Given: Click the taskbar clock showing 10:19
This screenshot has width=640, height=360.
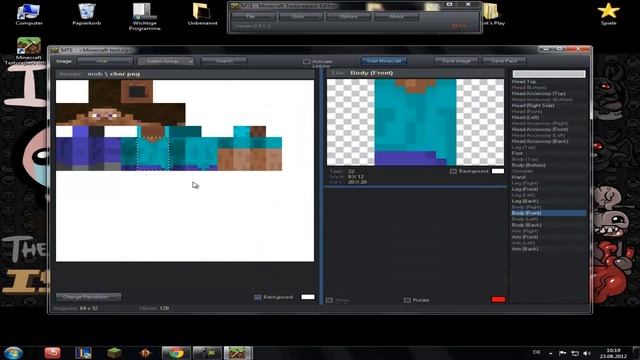Looking at the screenshot, I should click(x=613, y=353).
